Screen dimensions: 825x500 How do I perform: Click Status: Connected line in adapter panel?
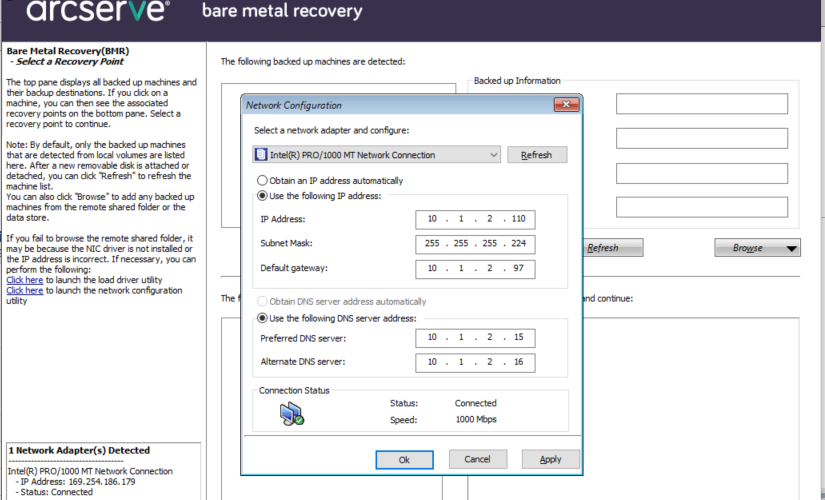pyautogui.click(x=56, y=492)
